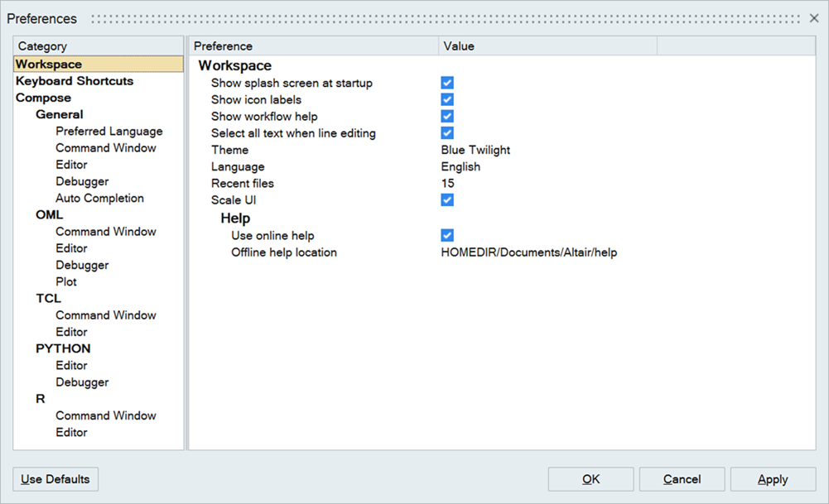829x504 pixels.
Task: Open Command Window settings under R
Action: 106,415
